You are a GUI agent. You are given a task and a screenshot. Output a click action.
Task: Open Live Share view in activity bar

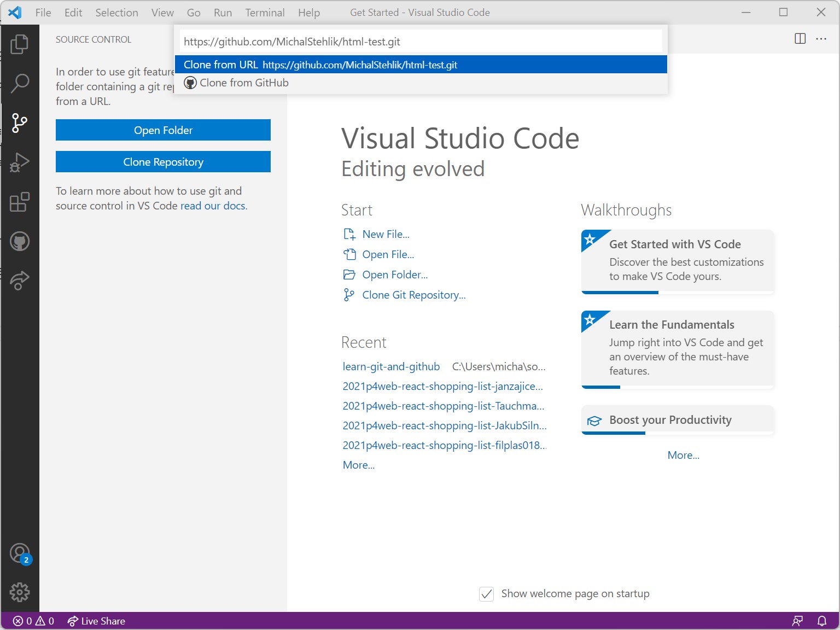click(x=20, y=280)
